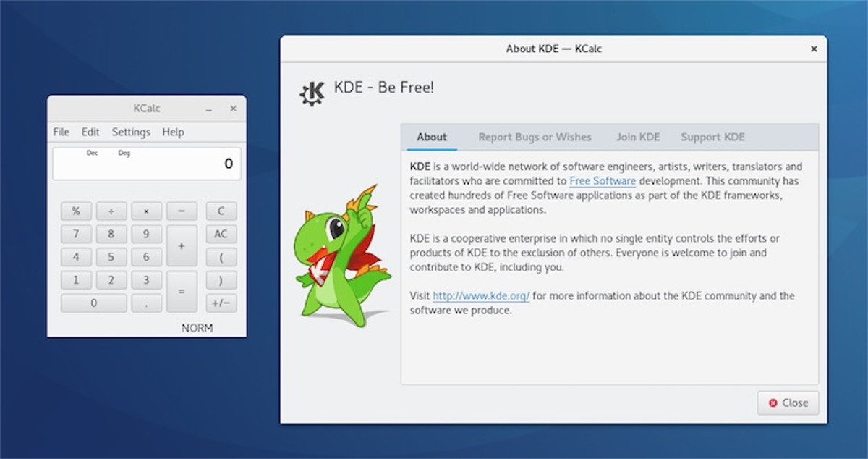Click the 'KDE - Be Free!' heading

pyautogui.click(x=384, y=88)
